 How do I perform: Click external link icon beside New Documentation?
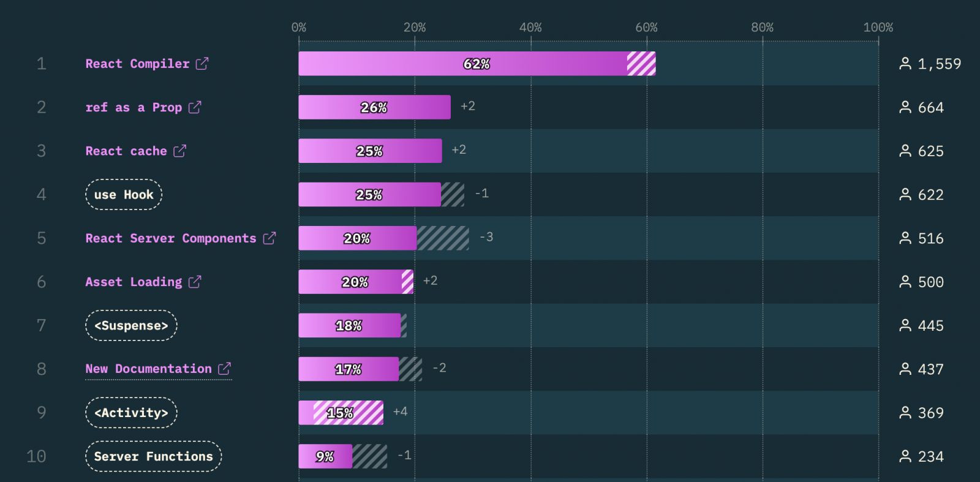tap(225, 369)
